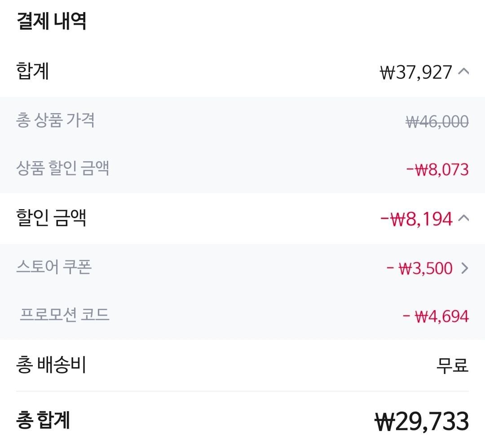This screenshot has height=448, width=485.
Task: Collapse the 할인 금액 section chevron
Action: pyautogui.click(x=463, y=219)
